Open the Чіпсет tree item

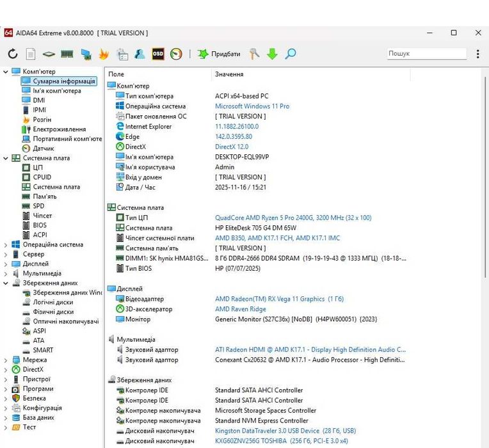37,216
